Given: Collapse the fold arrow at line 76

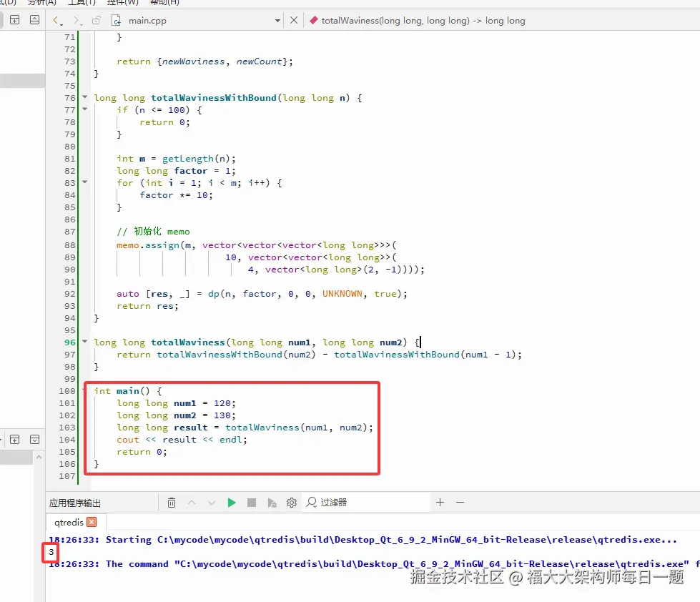Looking at the screenshot, I should coord(85,97).
